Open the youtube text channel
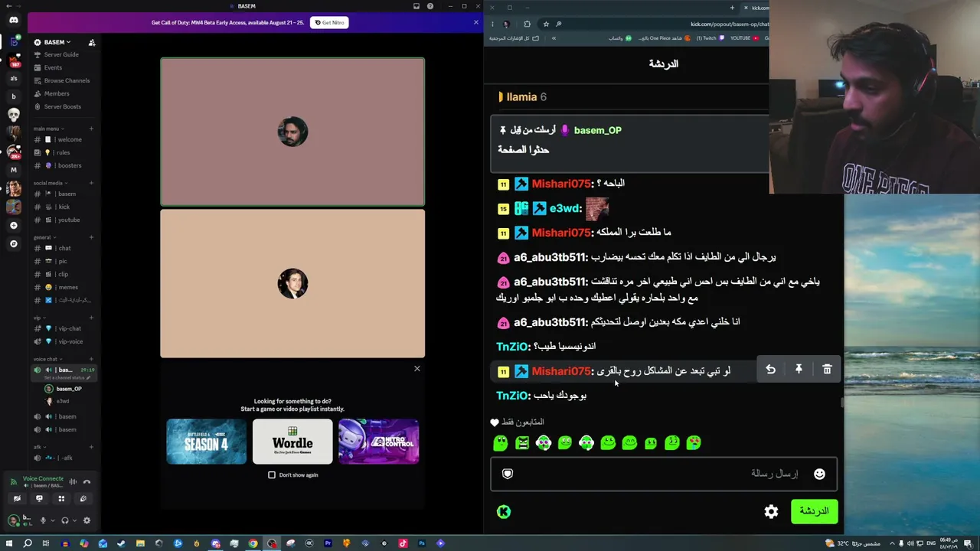Image resolution: width=980 pixels, height=551 pixels. [x=63, y=220]
